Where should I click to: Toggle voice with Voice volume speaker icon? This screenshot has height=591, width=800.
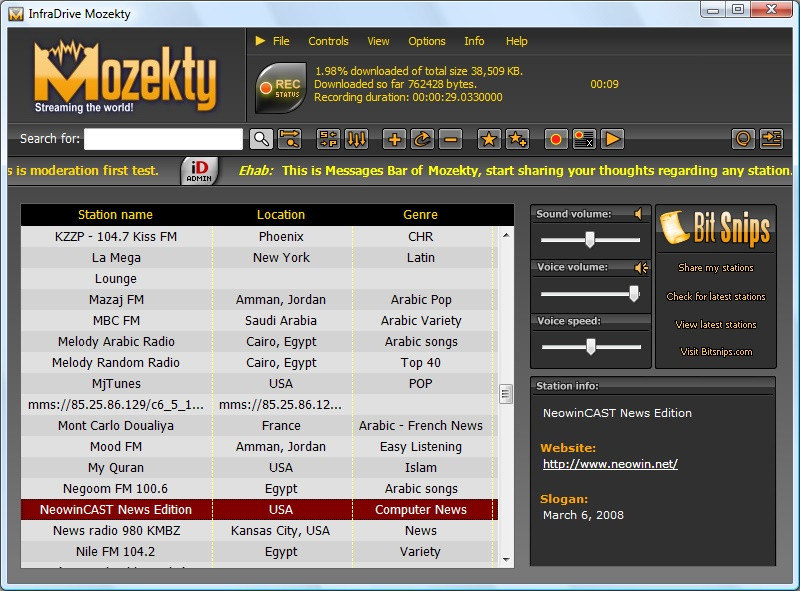[x=641, y=267]
